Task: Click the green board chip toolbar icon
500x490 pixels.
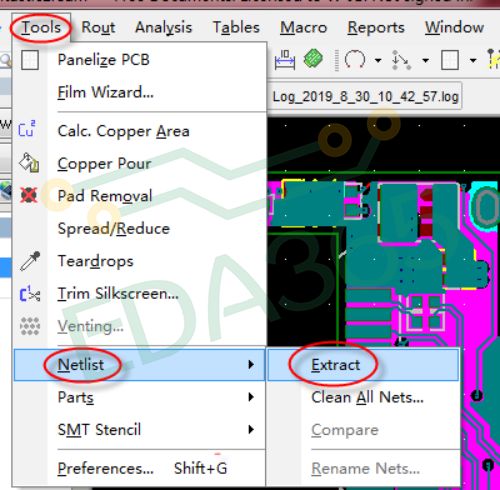Action: tap(313, 59)
